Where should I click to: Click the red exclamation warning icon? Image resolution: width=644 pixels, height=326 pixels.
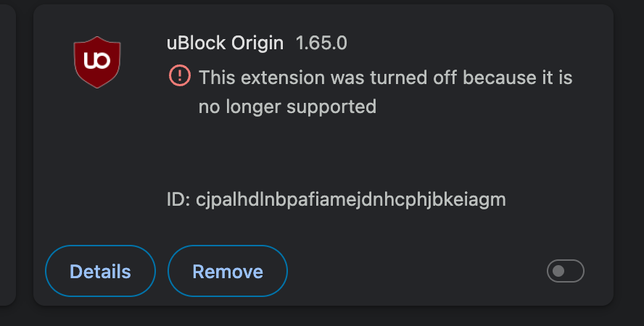point(180,75)
